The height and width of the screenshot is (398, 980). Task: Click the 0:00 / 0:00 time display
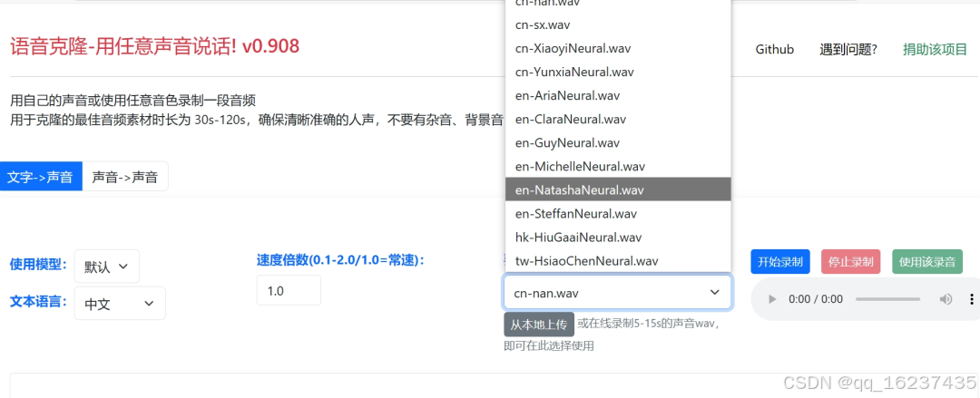pyautogui.click(x=816, y=299)
